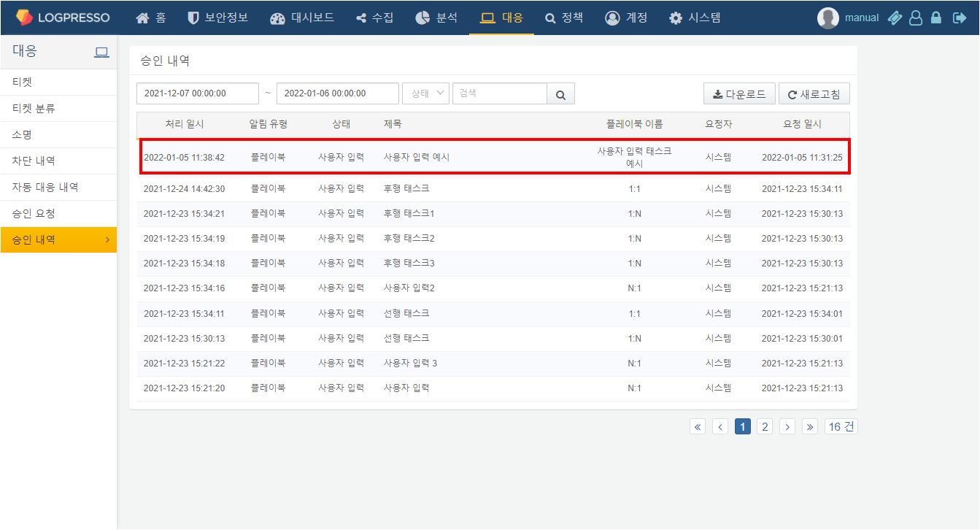This screenshot has width=980, height=530.
Task: Click the ticket icon in the header
Action: pyautogui.click(x=895, y=18)
